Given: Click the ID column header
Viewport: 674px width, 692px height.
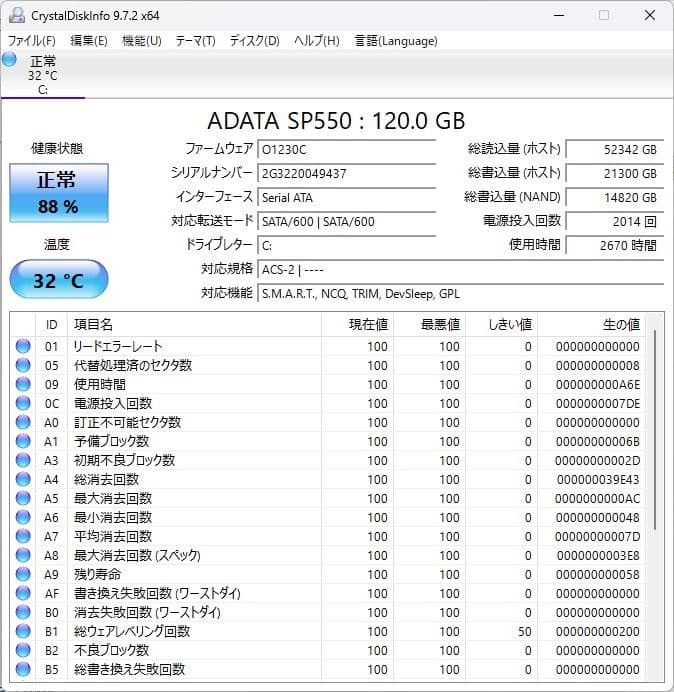Looking at the screenshot, I should tap(52, 325).
